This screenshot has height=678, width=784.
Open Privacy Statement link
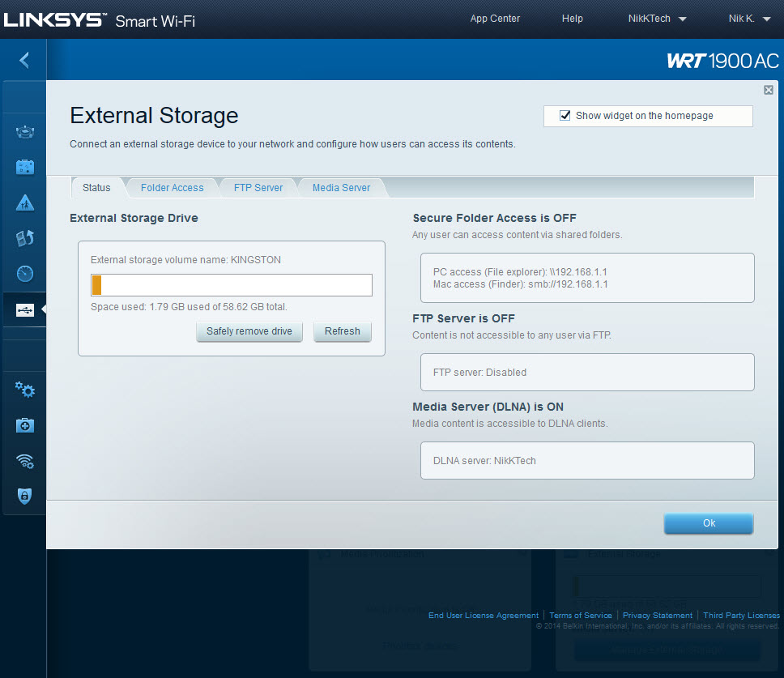tap(658, 615)
